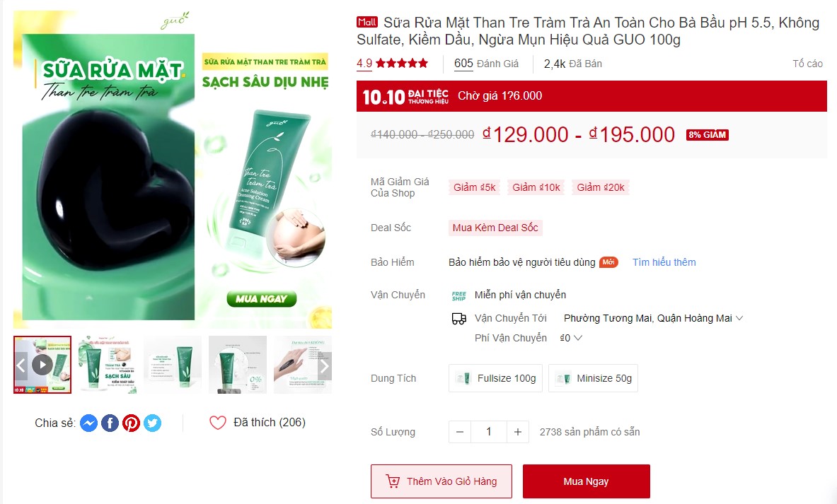Buy now with Mua Ngay button
This screenshot has width=837, height=504.
pyautogui.click(x=586, y=481)
